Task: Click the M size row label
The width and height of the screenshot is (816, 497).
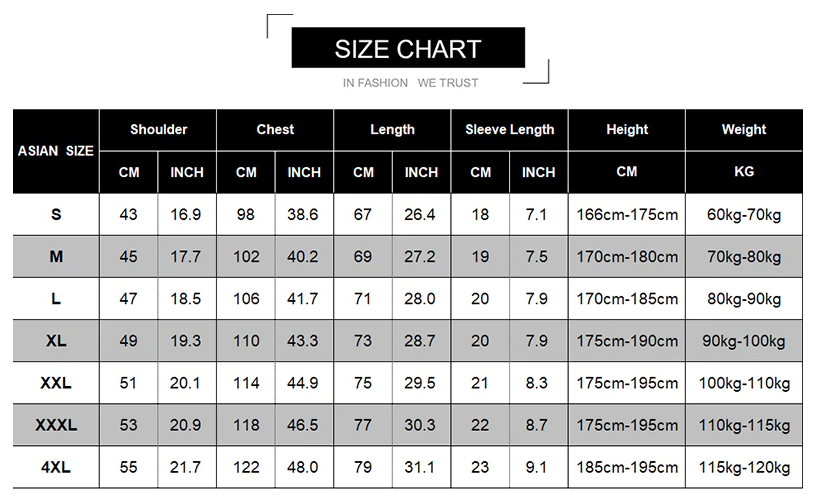Action: pyautogui.click(x=56, y=256)
